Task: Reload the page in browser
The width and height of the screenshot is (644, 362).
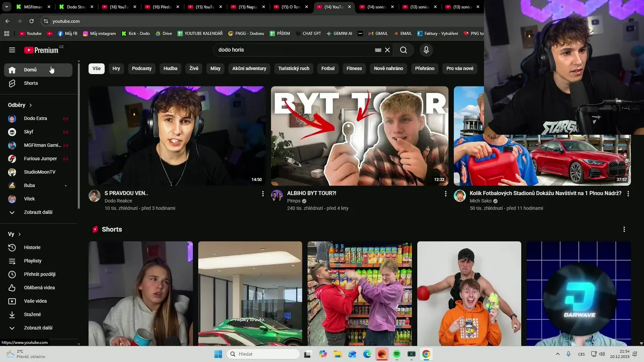Action: (31, 21)
